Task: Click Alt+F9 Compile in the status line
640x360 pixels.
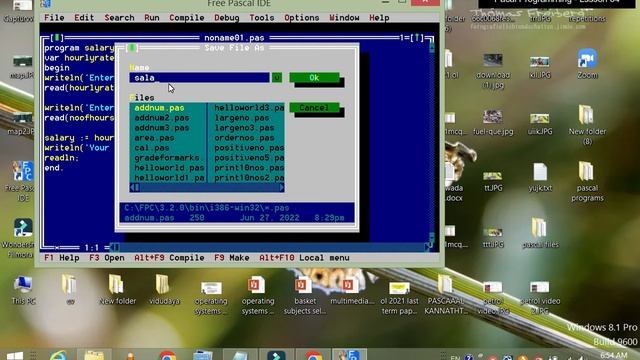Action: click(169, 258)
